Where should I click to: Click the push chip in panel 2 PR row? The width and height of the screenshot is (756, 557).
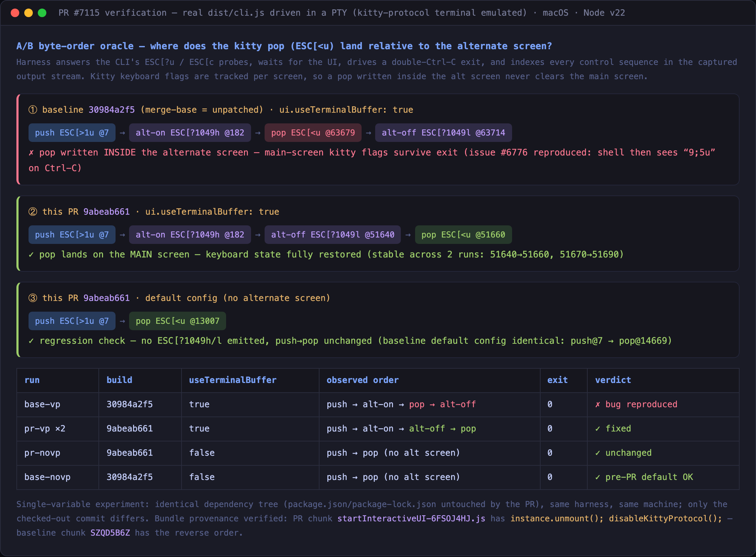coord(72,235)
